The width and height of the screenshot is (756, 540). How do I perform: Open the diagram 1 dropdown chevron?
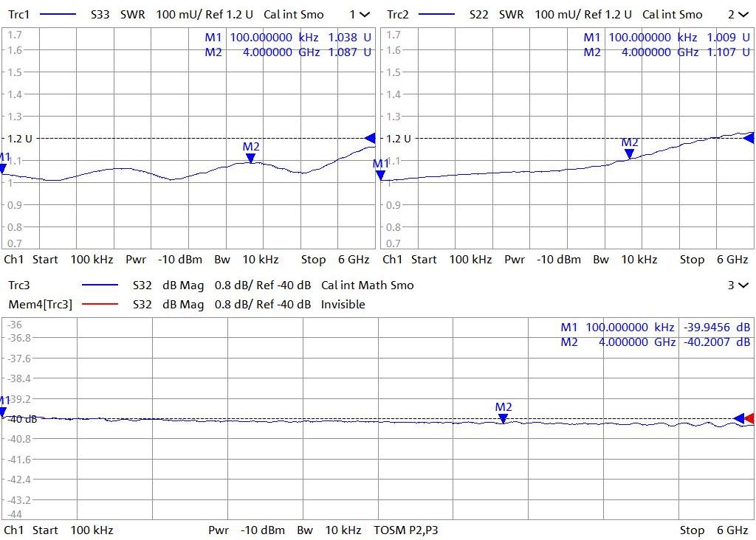(365, 15)
